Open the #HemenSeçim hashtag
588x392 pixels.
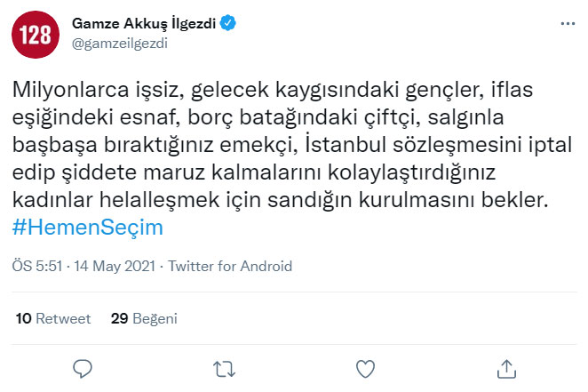click(89, 228)
